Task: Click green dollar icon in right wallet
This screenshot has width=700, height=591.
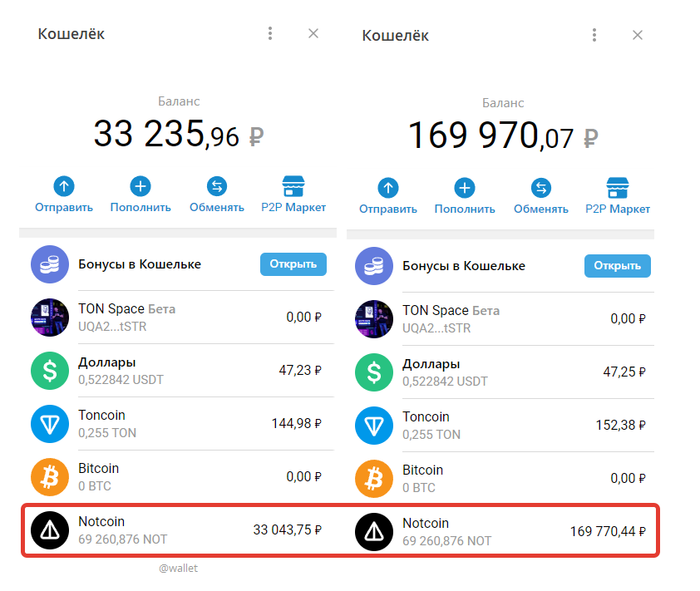Action: tap(373, 372)
